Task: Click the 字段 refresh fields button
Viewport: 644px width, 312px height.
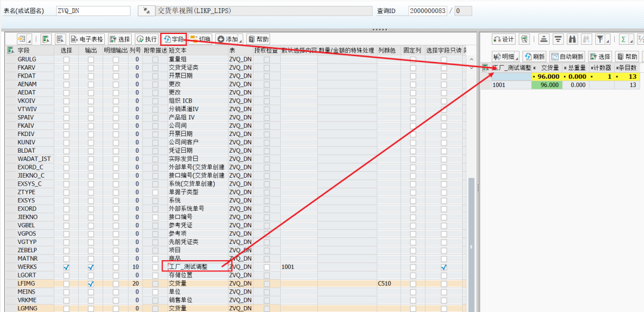Action: (174, 39)
